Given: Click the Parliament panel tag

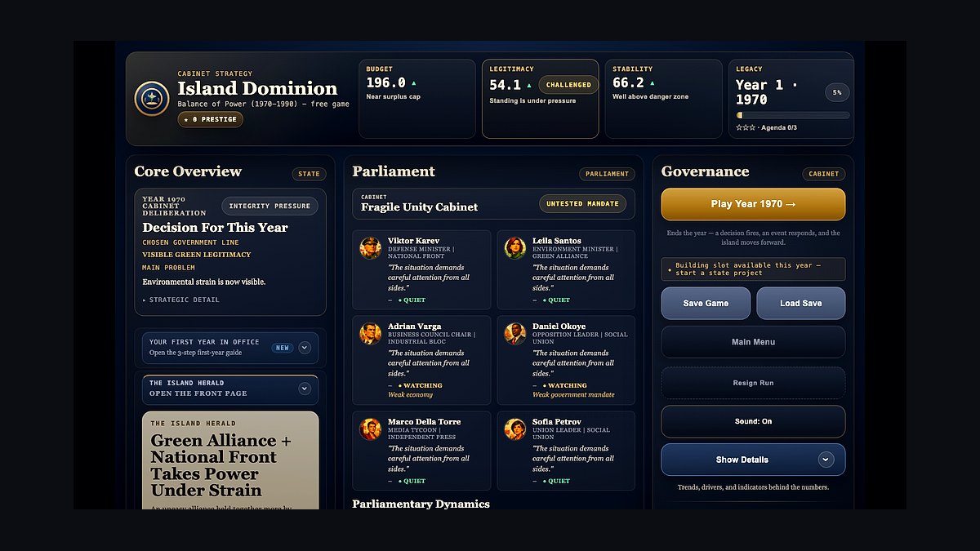Looking at the screenshot, I should tap(607, 174).
